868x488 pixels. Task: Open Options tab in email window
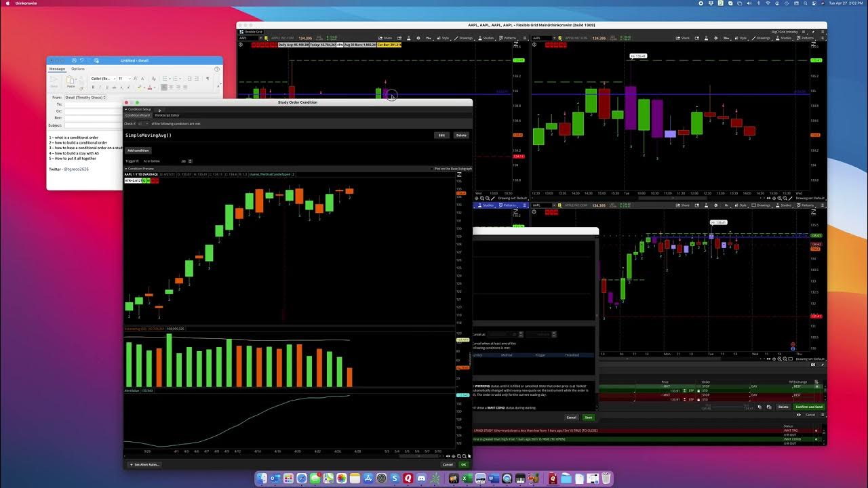point(78,68)
